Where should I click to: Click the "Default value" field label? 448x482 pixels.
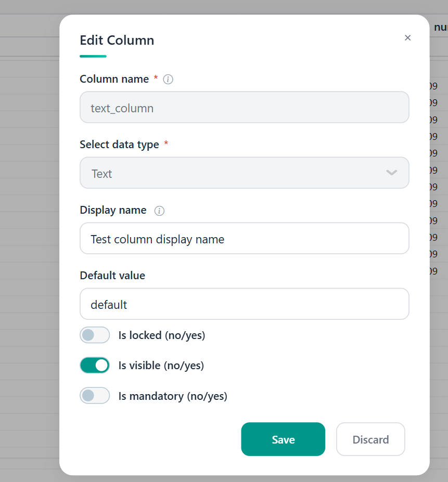coord(112,276)
